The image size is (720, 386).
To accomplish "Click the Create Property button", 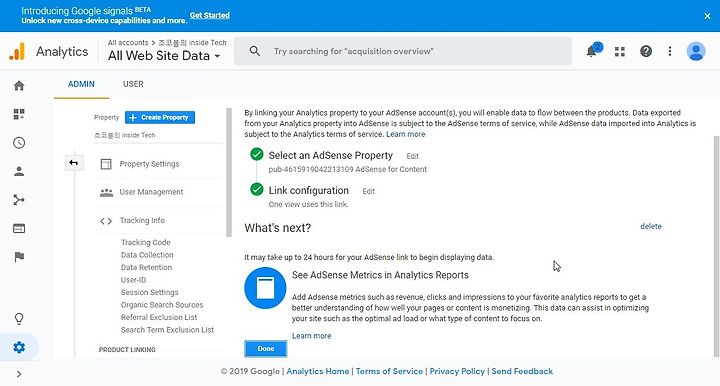I will click(x=160, y=117).
